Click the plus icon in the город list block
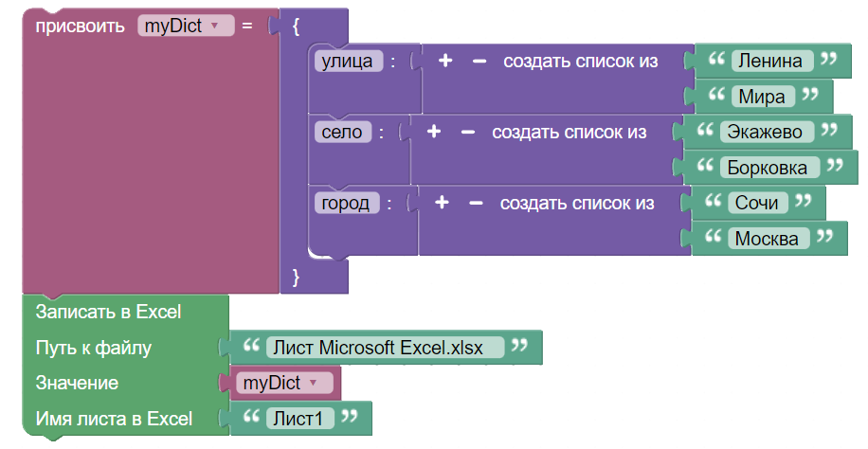Screen dimensions: 868x449 (442, 202)
